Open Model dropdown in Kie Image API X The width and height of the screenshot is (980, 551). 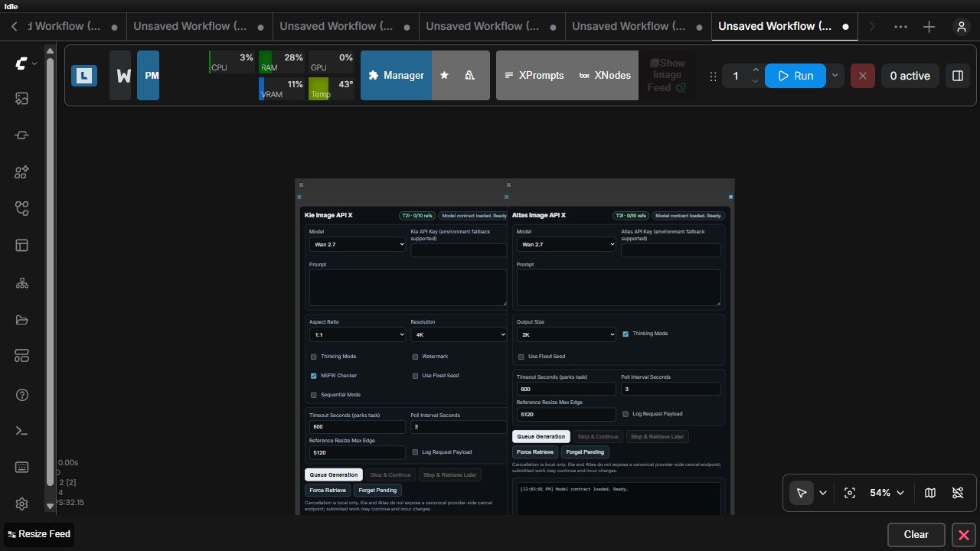tap(358, 245)
